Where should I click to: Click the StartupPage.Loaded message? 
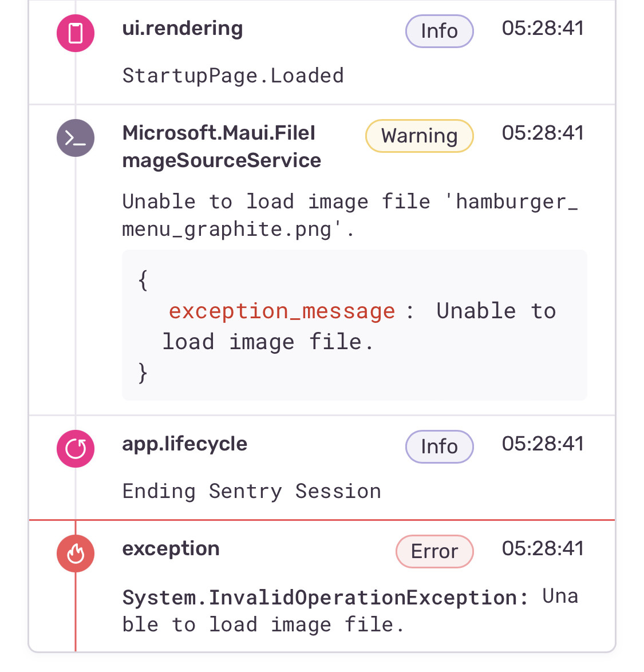[x=233, y=76]
